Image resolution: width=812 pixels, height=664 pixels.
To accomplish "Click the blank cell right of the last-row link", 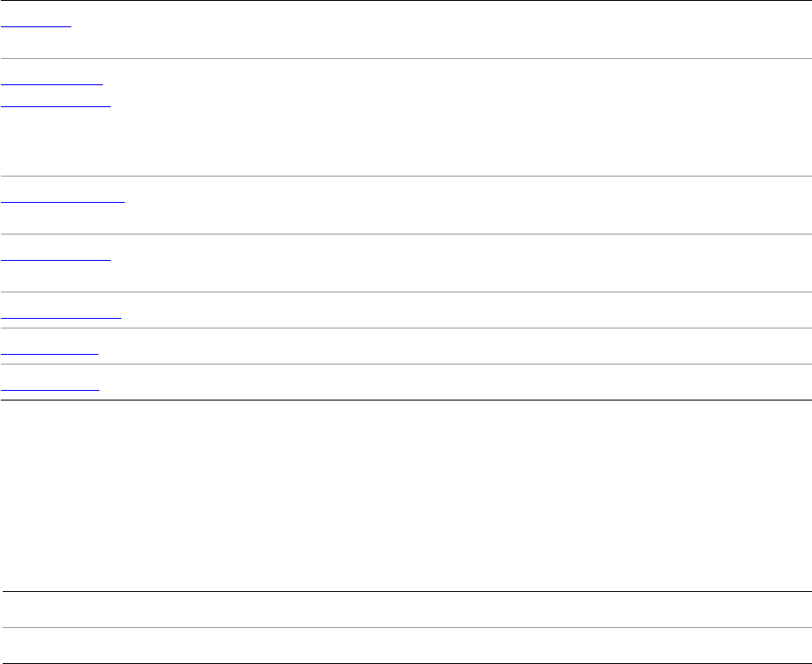I will 439,382.
